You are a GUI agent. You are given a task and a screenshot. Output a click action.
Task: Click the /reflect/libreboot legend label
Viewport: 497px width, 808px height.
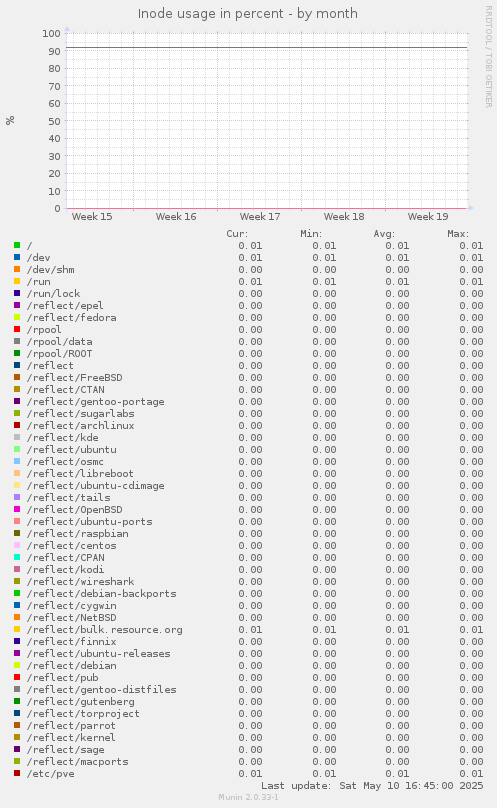click(80, 474)
